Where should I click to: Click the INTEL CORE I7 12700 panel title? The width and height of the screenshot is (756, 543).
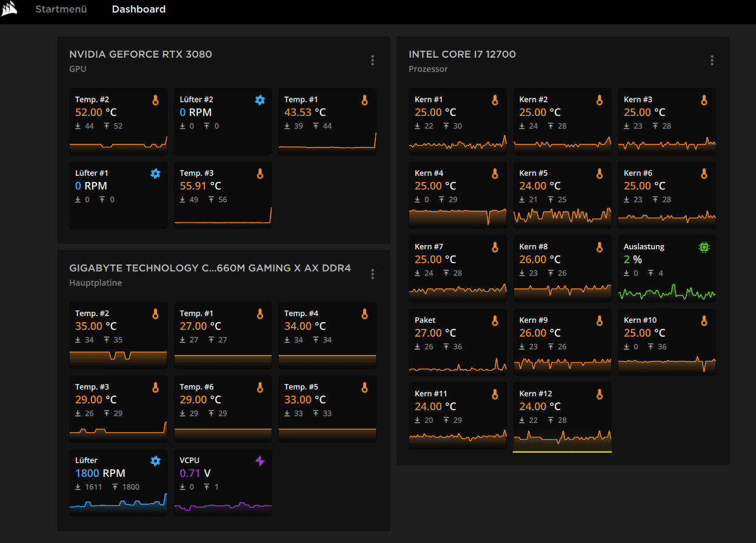(x=463, y=54)
